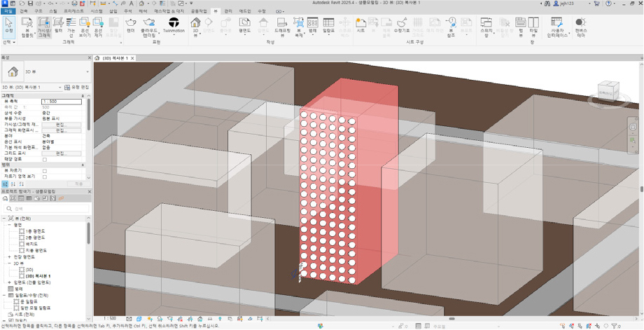The height and width of the screenshot is (330, 644).
Task: Open View Templates (뷰 템플릿) tool
Action: (27, 27)
